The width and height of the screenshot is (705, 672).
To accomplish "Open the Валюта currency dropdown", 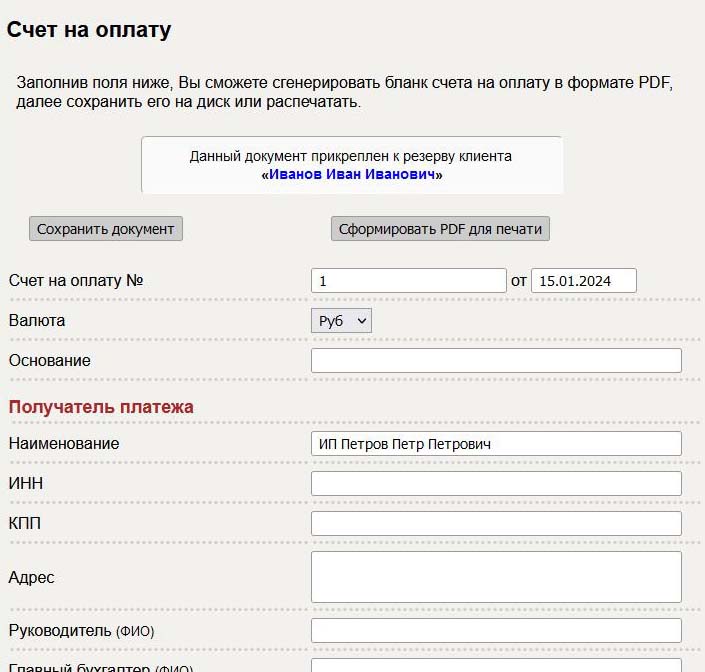I will coord(341,320).
